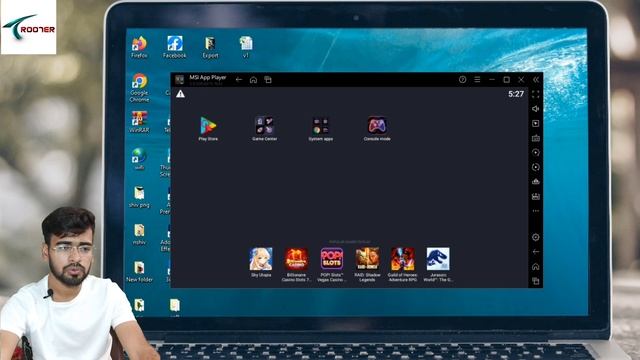Click the title bar home icon
Screen dimensions: 640x360
tap(253, 80)
